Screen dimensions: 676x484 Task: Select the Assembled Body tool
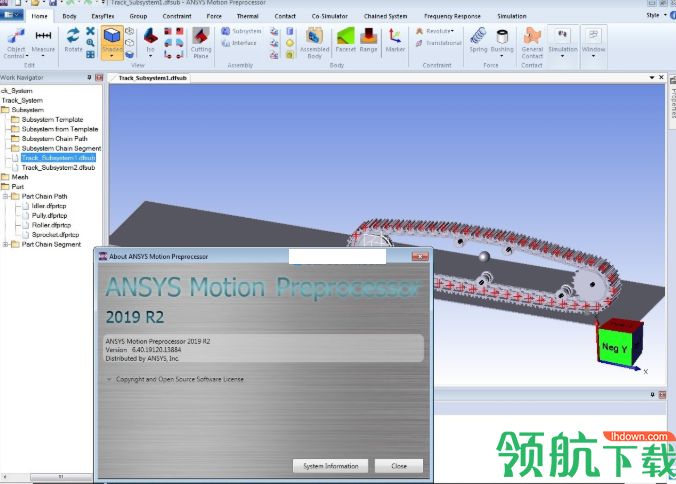315,43
